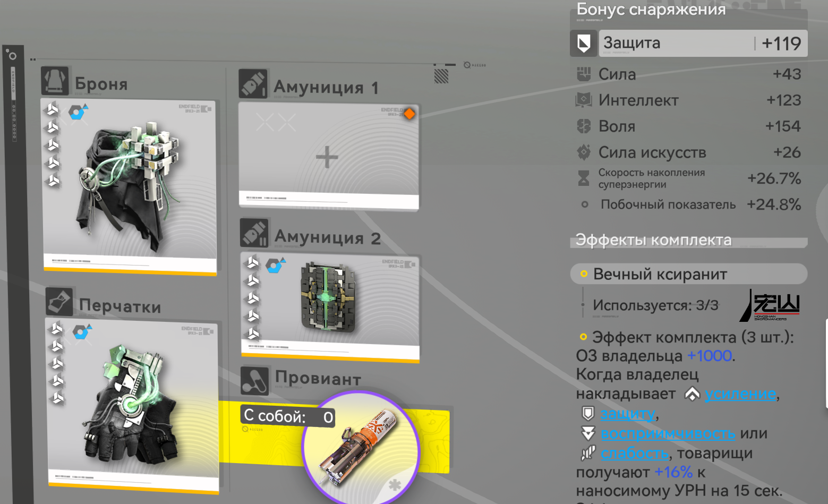Open the слабость keyword link
This screenshot has width=828, height=504.
(x=635, y=453)
